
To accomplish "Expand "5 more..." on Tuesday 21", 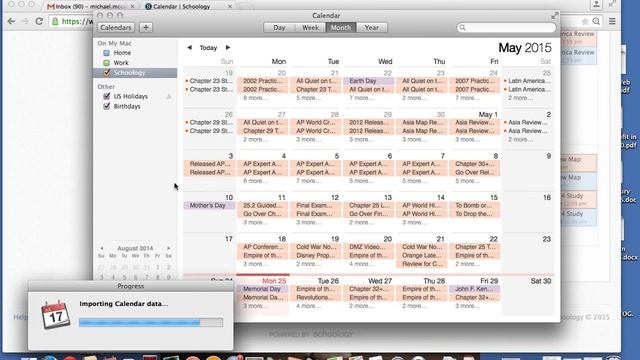I will (x=309, y=98).
